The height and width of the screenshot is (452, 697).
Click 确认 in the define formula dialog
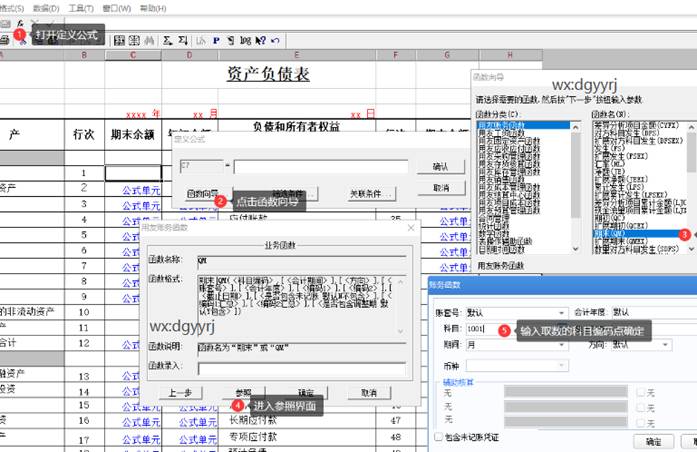click(441, 167)
